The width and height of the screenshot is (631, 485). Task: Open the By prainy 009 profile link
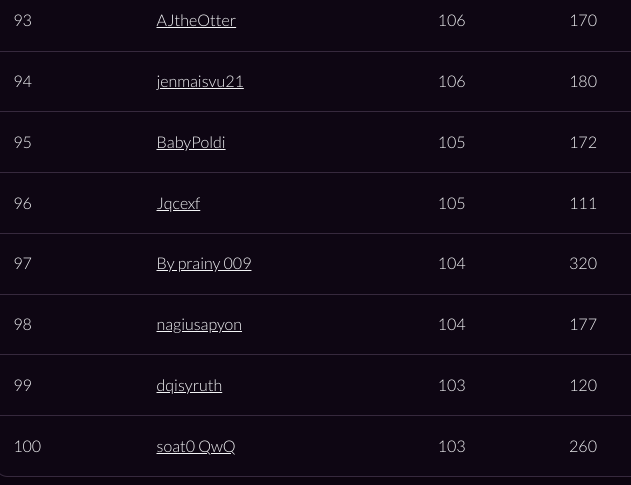pos(204,264)
